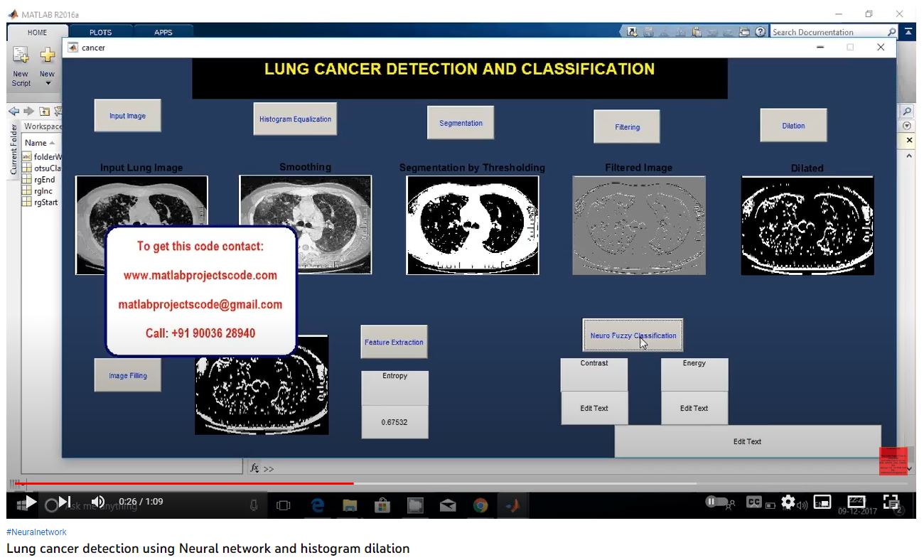Screen dimensions: 924x560
Task: Click the magnifier icon on the right edge
Action: (908, 112)
